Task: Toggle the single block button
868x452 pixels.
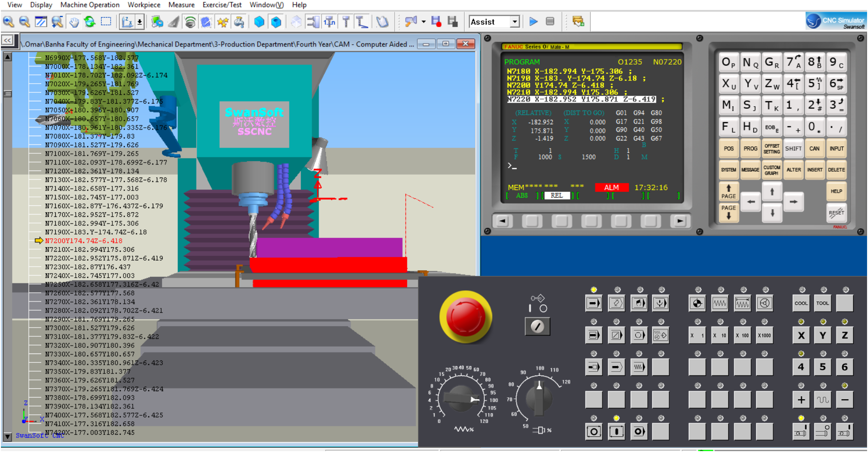Action: pyautogui.click(x=594, y=335)
